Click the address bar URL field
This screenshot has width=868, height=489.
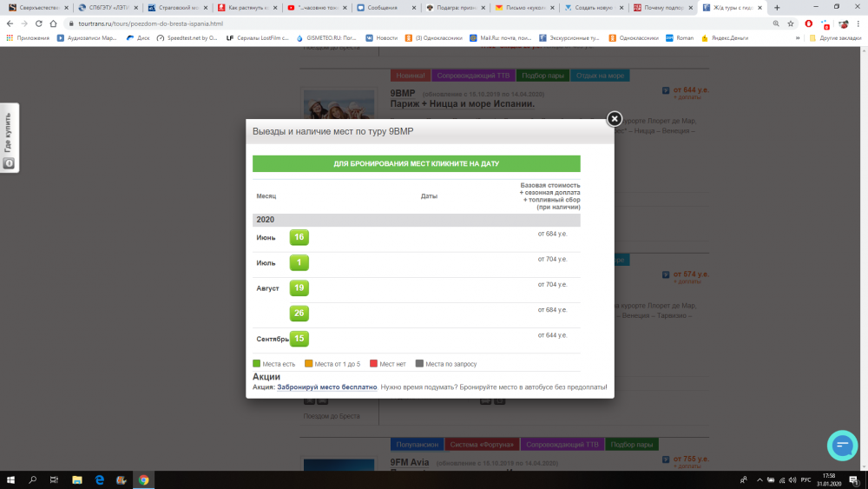click(x=347, y=23)
